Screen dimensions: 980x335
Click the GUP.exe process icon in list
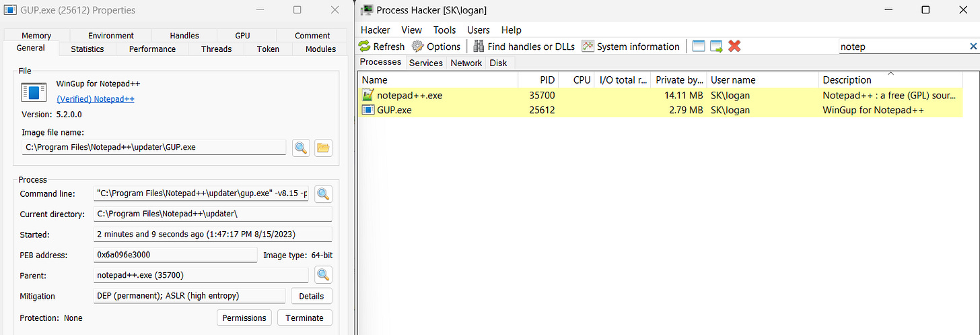[367, 110]
